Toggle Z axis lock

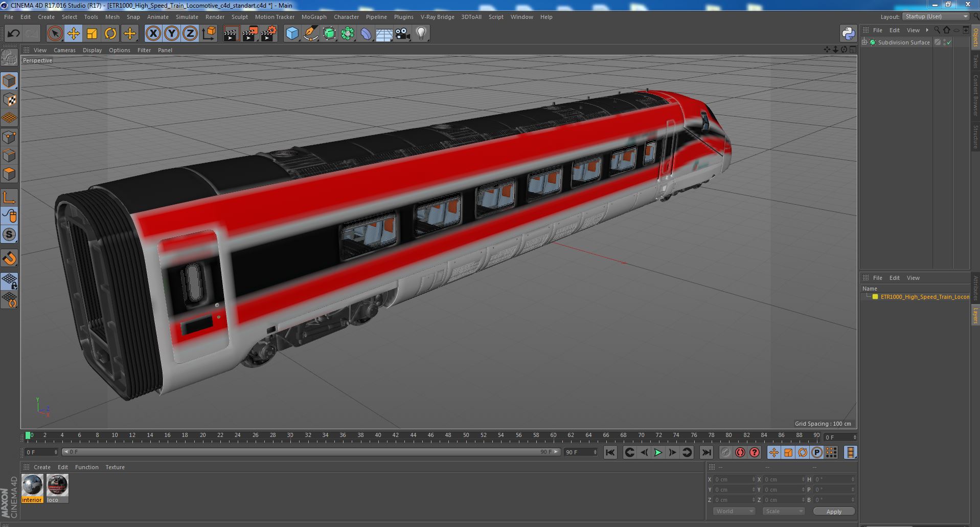[190, 34]
